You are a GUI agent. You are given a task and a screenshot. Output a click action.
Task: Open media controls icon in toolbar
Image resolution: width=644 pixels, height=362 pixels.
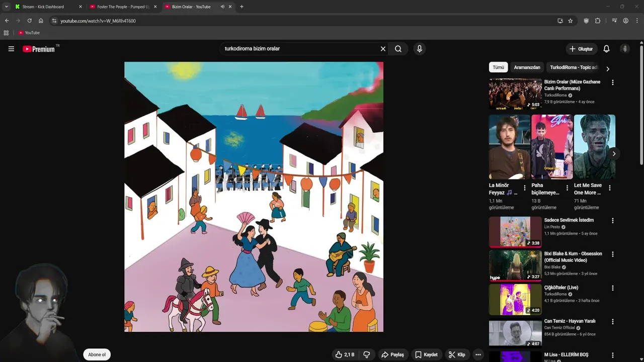click(x=614, y=21)
